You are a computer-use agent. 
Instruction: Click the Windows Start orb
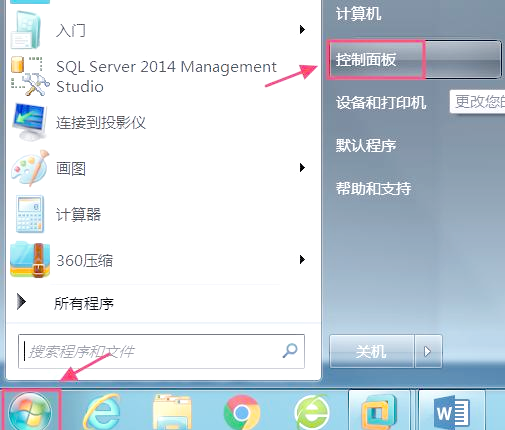point(30,411)
